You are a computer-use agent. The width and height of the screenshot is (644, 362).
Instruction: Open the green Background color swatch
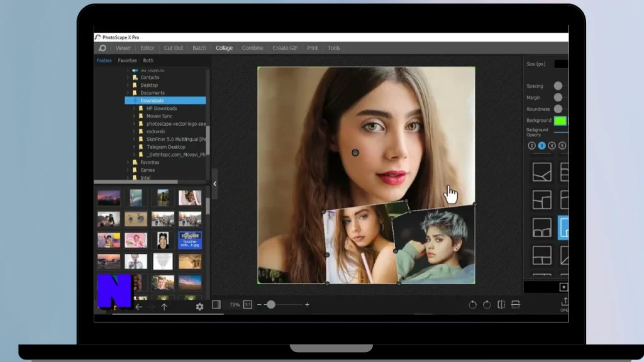[560, 121]
